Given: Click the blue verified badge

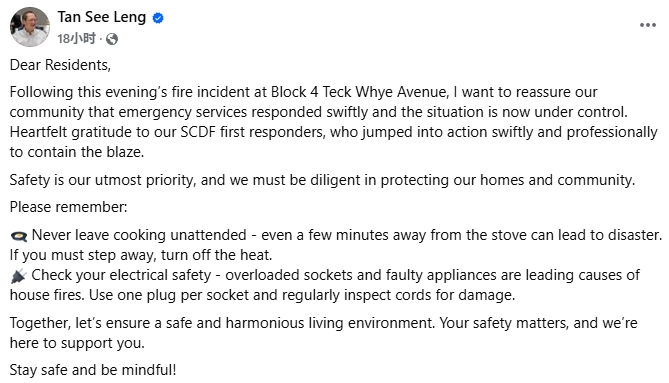Looking at the screenshot, I should 158,18.
